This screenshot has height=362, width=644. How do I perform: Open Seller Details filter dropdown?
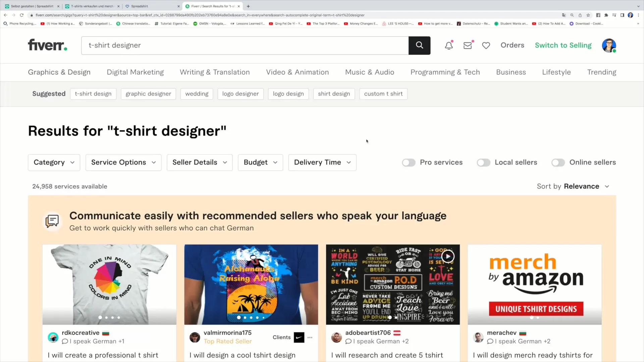click(200, 163)
